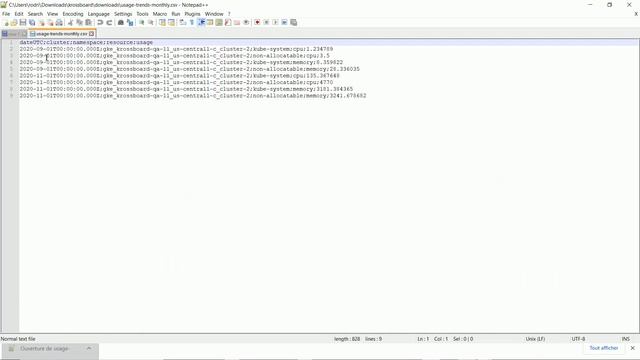This screenshot has width=640, height=360.
Task: Click length : 828 status entry
Action: tap(347, 339)
